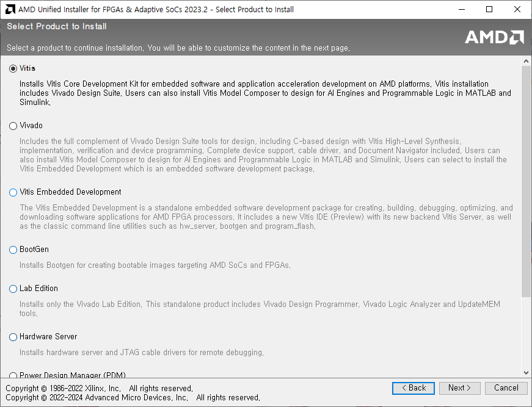Cancel the installation

[x=506, y=388]
